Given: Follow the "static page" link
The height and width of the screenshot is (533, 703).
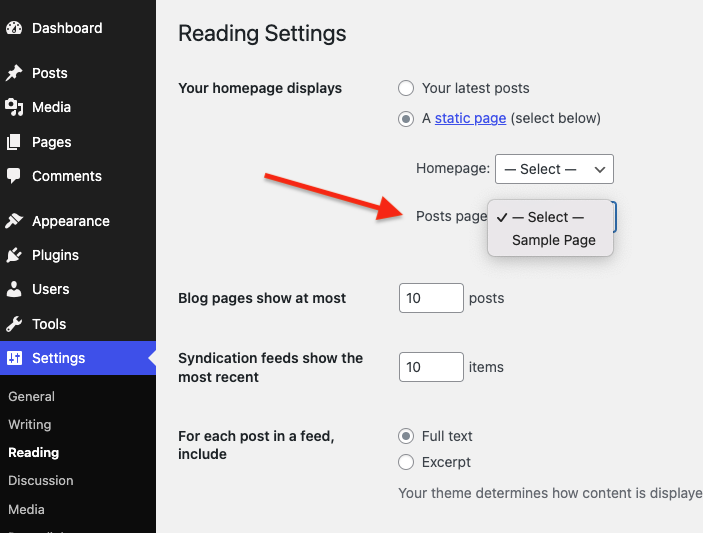Looking at the screenshot, I should [470, 118].
